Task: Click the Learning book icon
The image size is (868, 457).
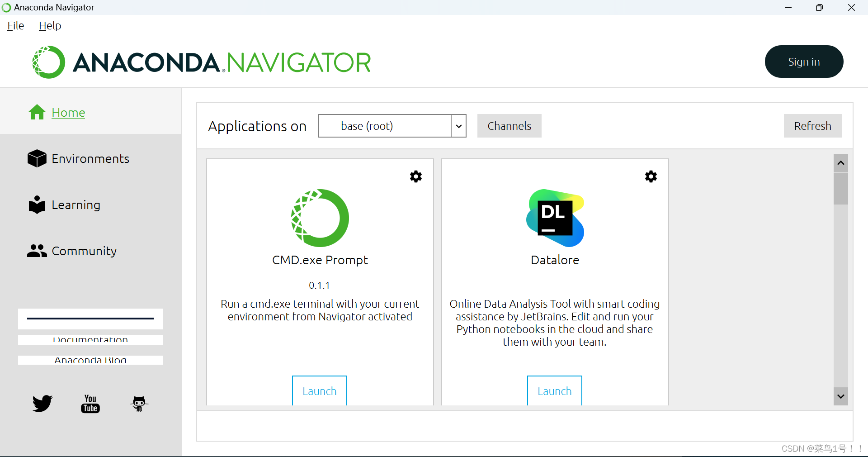Action: click(x=37, y=205)
